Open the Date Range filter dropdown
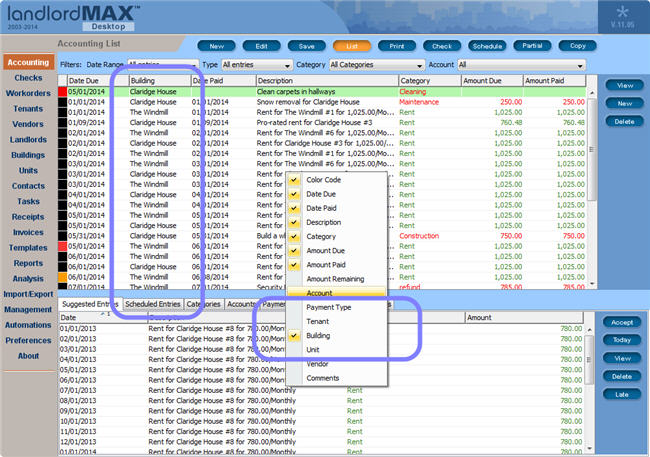Image resolution: width=650 pixels, height=457 pixels. (x=162, y=65)
